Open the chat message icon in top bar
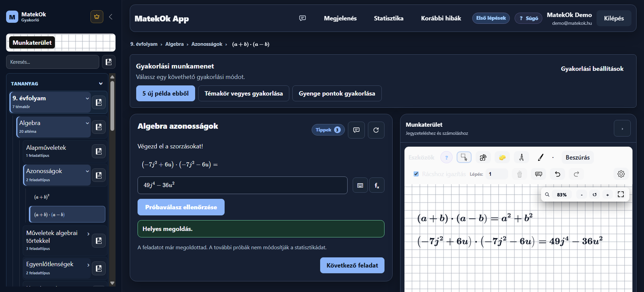The image size is (644, 292). [303, 18]
